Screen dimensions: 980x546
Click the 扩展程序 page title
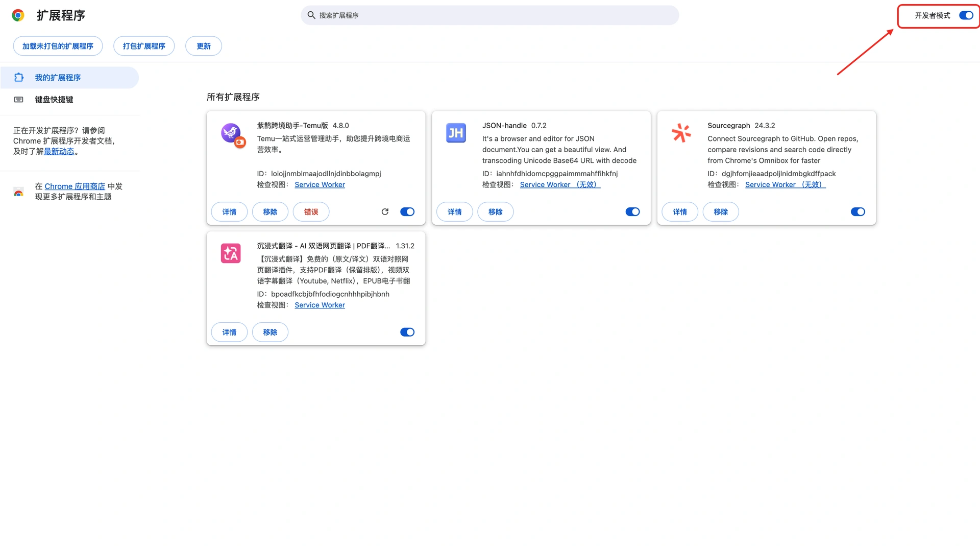click(61, 15)
